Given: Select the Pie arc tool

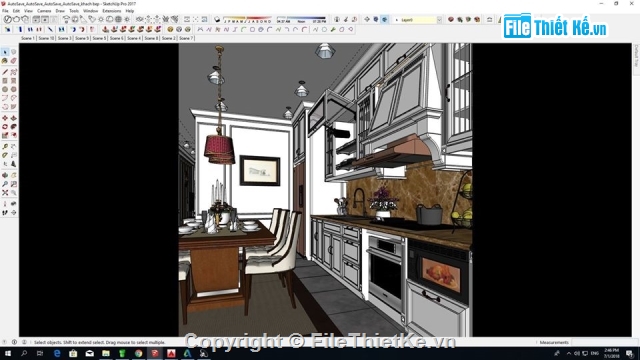Looking at the screenshot, I should [13, 107].
